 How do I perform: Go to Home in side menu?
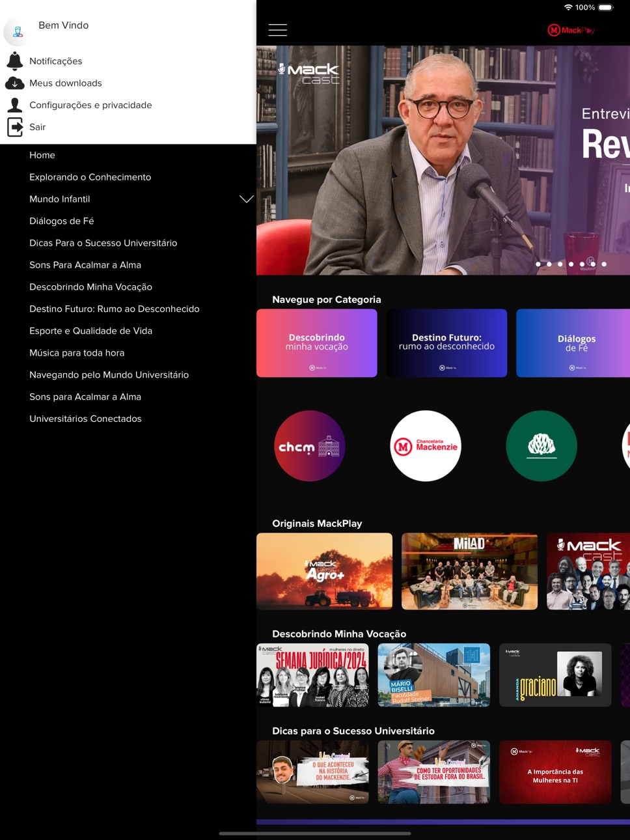click(42, 155)
